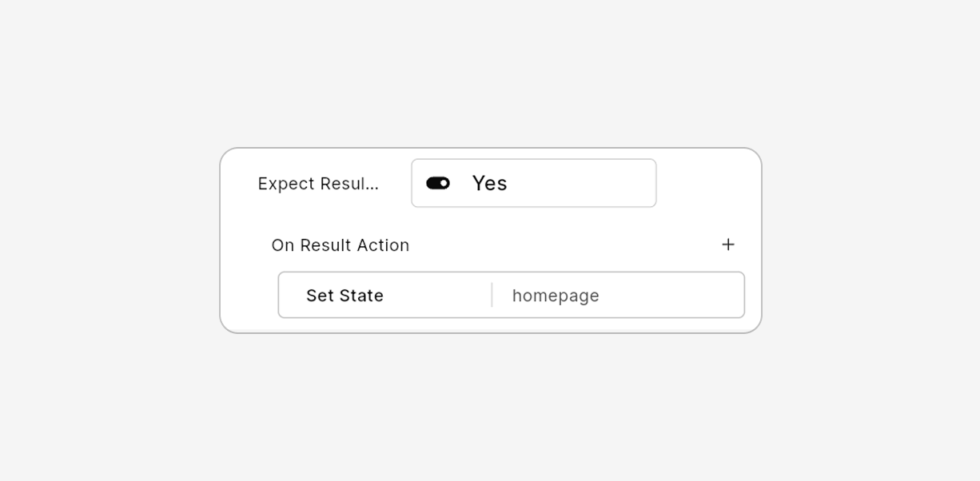The image size is (980, 481).
Task: Click the plus icon to add result action
Action: (727, 244)
